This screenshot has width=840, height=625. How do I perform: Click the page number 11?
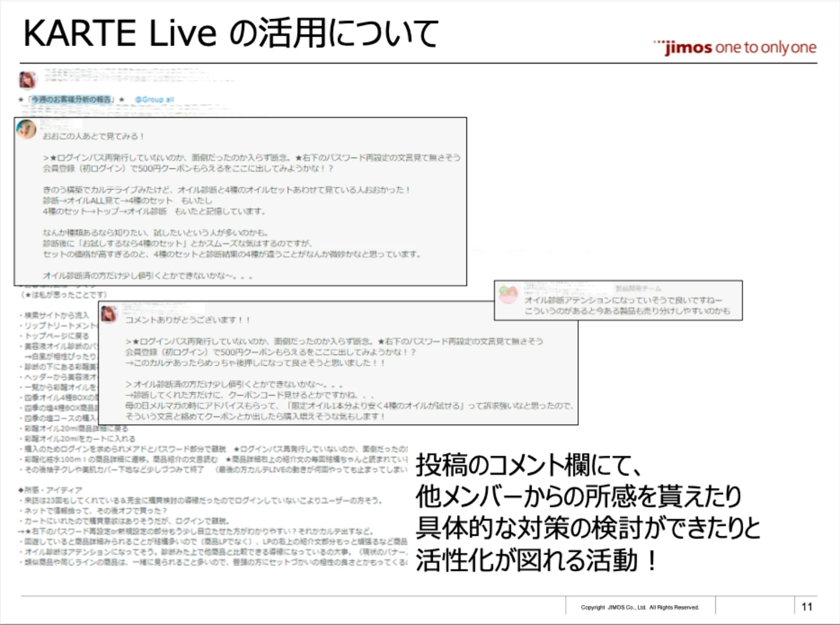click(x=807, y=606)
